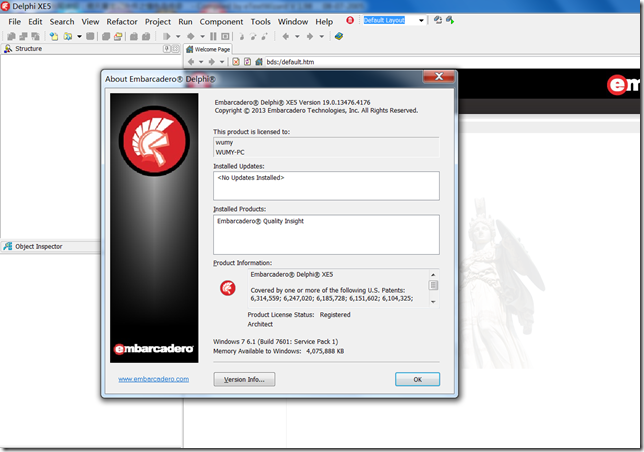Click the Help Contents book icon
The width and height of the screenshot is (644, 452).
point(339,37)
